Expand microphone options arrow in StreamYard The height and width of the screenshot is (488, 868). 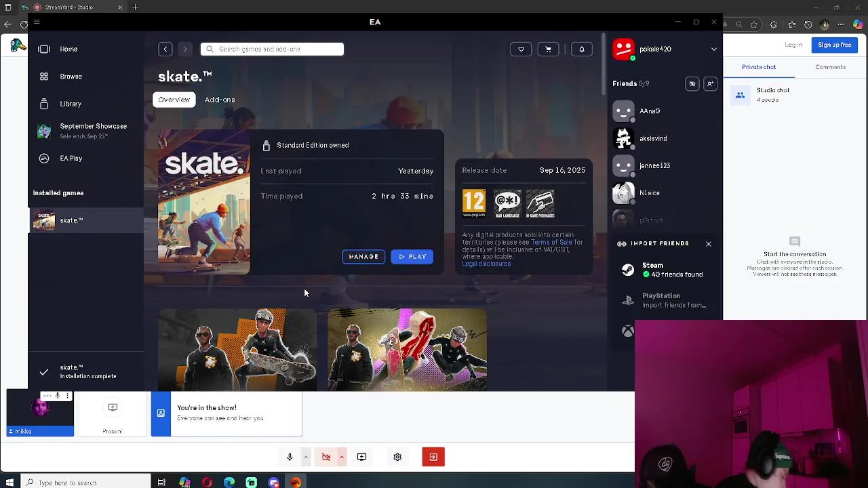[306, 457]
